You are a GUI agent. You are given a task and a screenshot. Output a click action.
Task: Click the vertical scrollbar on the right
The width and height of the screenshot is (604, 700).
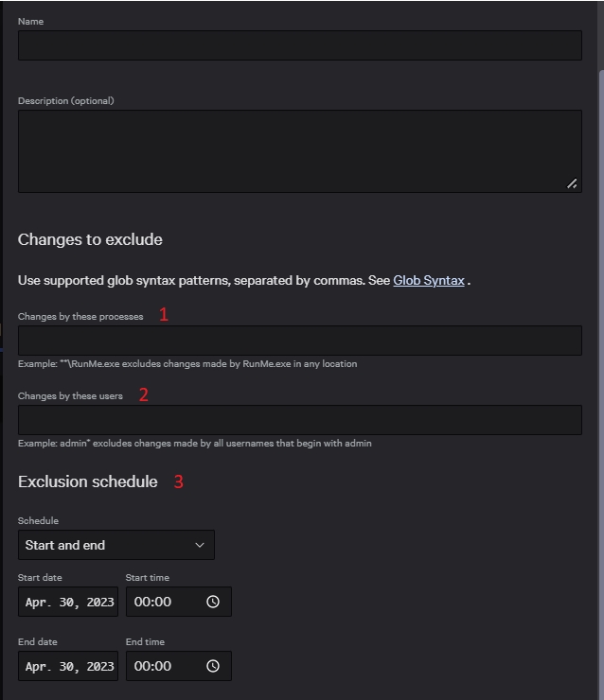[600, 284]
